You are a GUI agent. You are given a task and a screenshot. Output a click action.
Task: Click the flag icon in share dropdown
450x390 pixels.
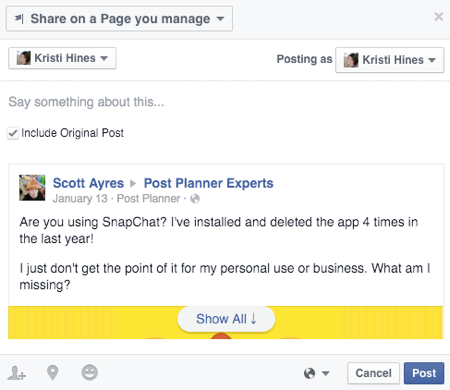[x=19, y=19]
